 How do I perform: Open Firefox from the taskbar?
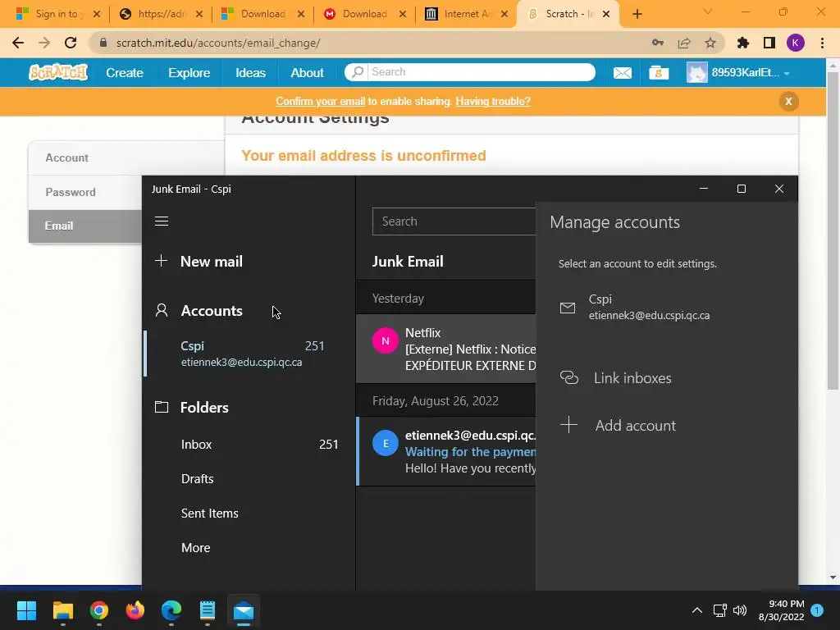[135, 610]
